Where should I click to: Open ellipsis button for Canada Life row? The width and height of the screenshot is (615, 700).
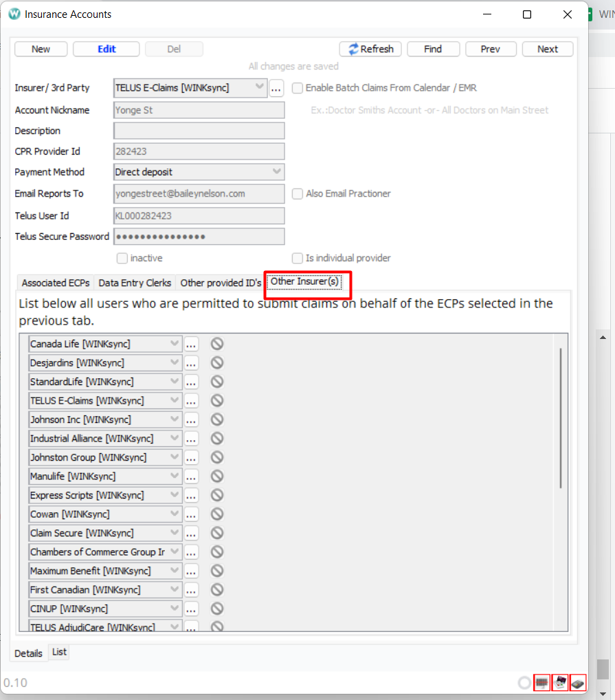click(x=191, y=344)
